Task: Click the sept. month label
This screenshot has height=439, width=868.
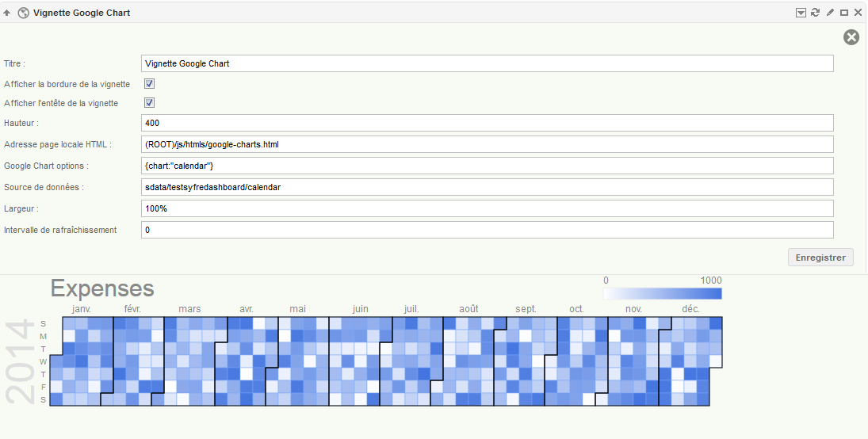Action: point(526,309)
